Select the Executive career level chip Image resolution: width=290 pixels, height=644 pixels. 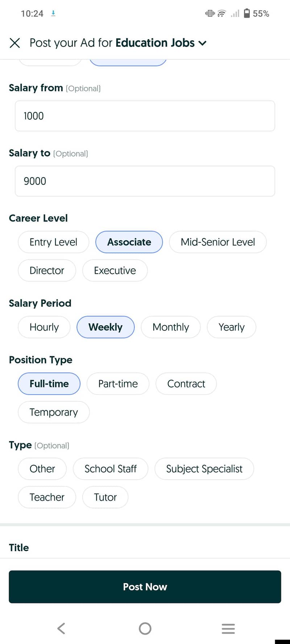(115, 270)
